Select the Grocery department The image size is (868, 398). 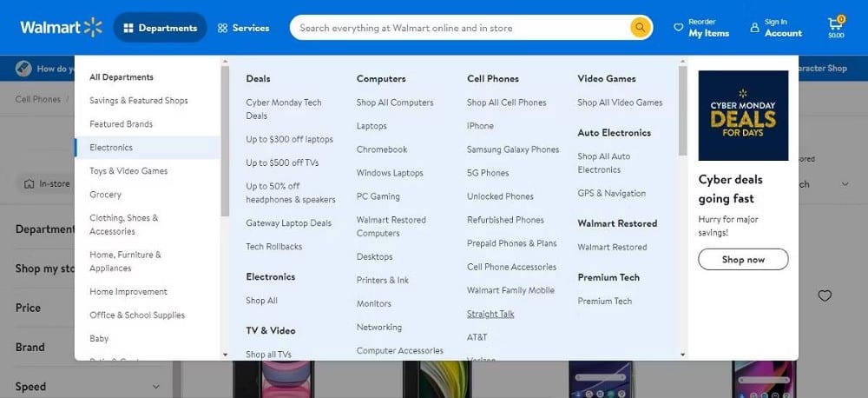click(105, 195)
